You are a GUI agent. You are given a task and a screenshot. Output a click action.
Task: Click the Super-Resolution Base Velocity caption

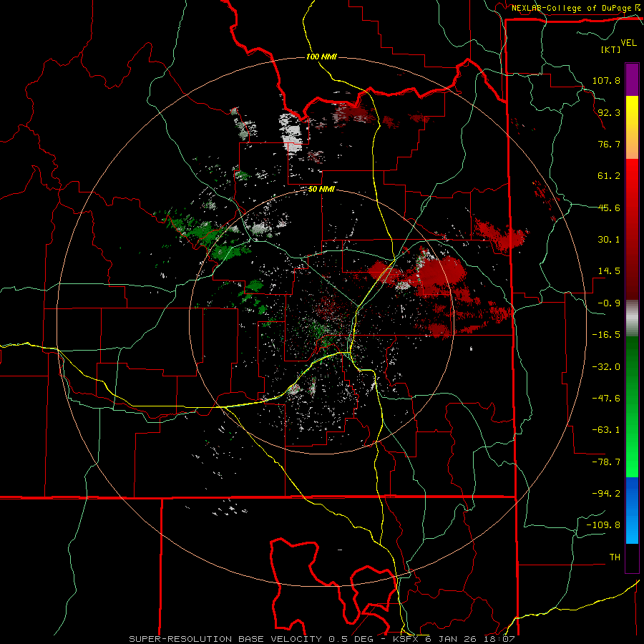tap(321, 639)
